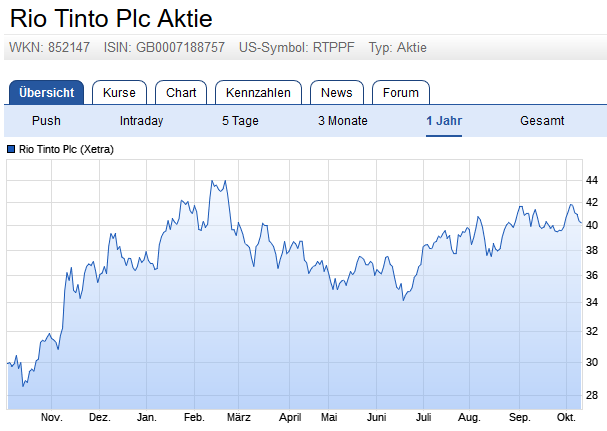Switch to the Kurse tab
This screenshot has height=431, width=607.
click(x=119, y=93)
